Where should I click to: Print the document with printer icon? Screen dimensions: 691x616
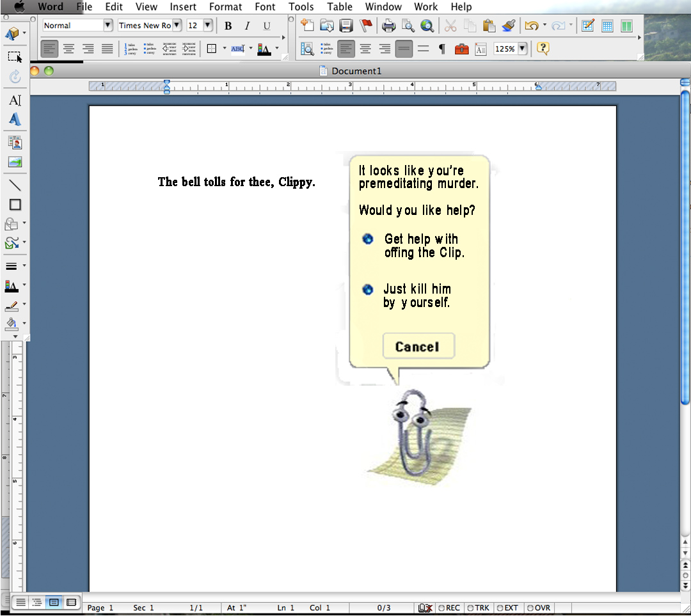tap(388, 26)
